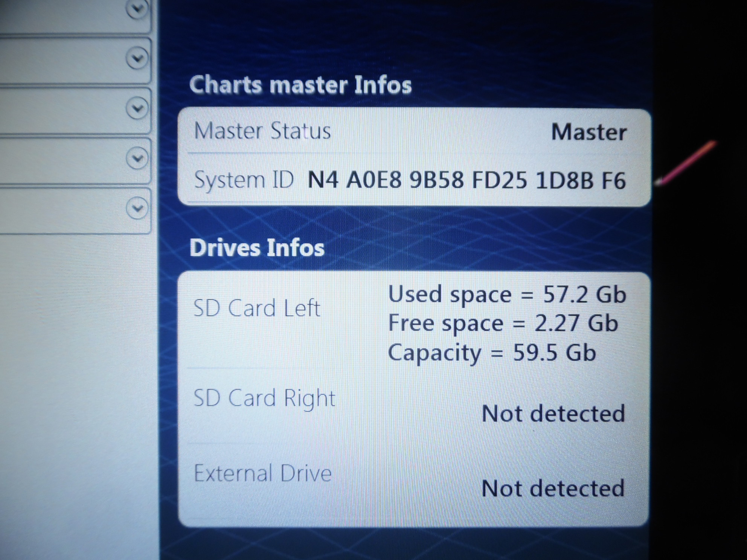This screenshot has width=747, height=560.
Task: Click Not detected beside SD Card Right
Action: pos(553,414)
